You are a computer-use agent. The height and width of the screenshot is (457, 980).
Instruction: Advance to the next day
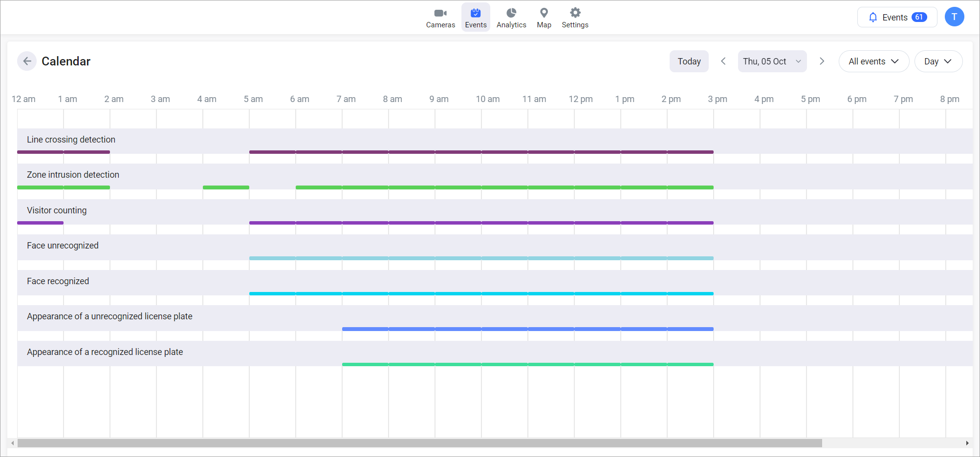click(822, 61)
